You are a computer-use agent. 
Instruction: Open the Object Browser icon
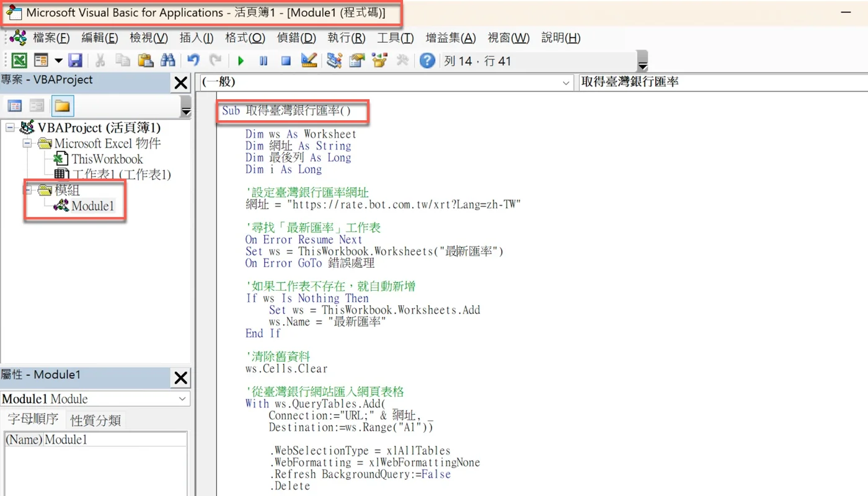coord(379,60)
